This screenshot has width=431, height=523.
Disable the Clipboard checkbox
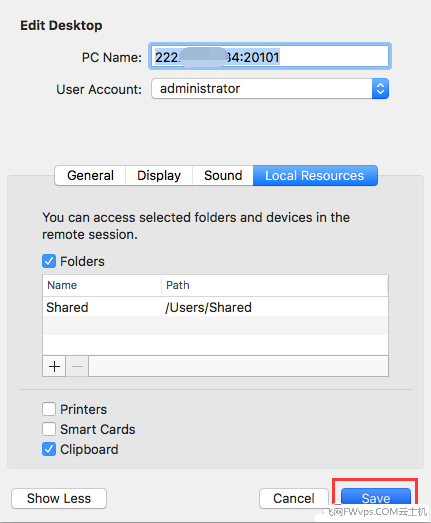[x=49, y=449]
